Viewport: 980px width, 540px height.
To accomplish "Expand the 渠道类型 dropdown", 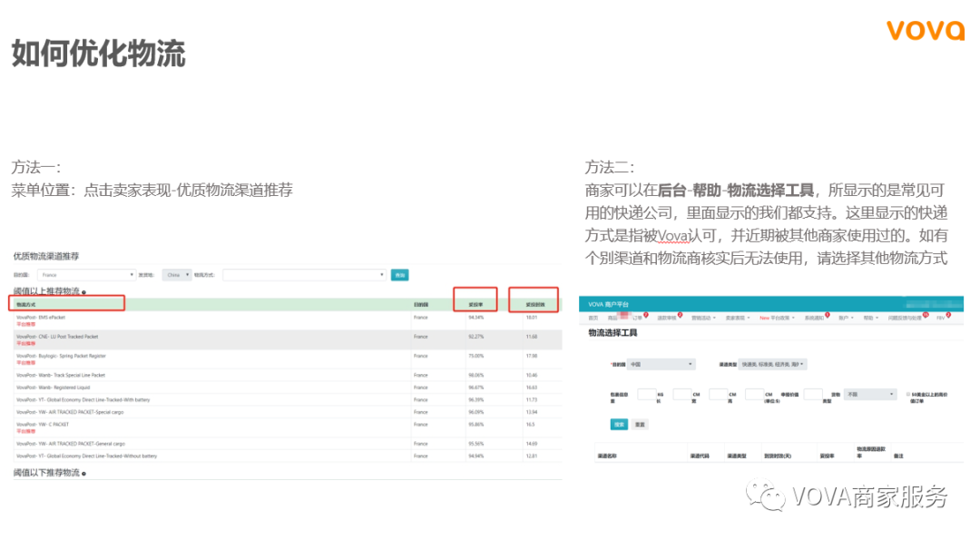I will (773, 364).
